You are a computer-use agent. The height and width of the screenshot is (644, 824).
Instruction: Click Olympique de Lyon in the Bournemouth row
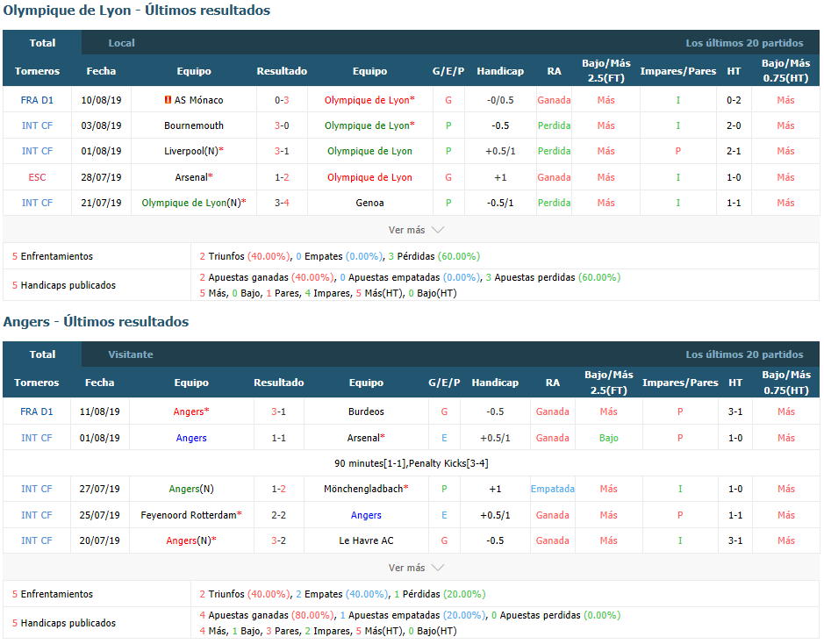coord(367,125)
